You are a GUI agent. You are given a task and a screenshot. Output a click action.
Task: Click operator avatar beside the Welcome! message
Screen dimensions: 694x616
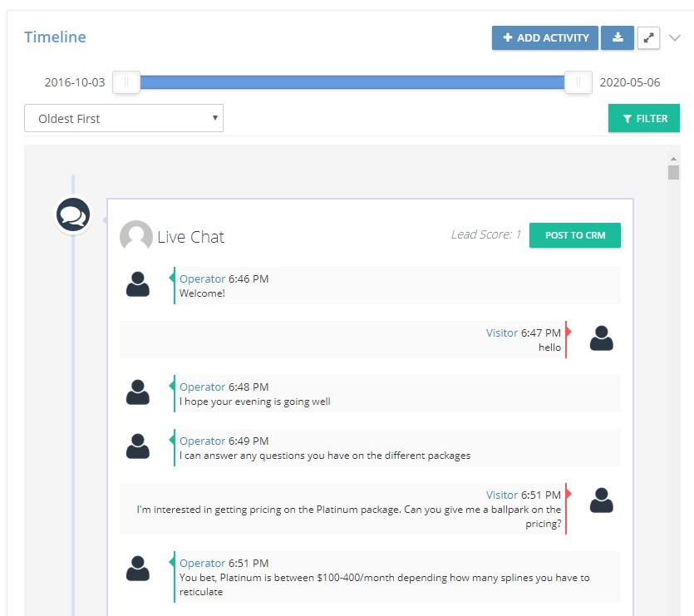(x=138, y=283)
